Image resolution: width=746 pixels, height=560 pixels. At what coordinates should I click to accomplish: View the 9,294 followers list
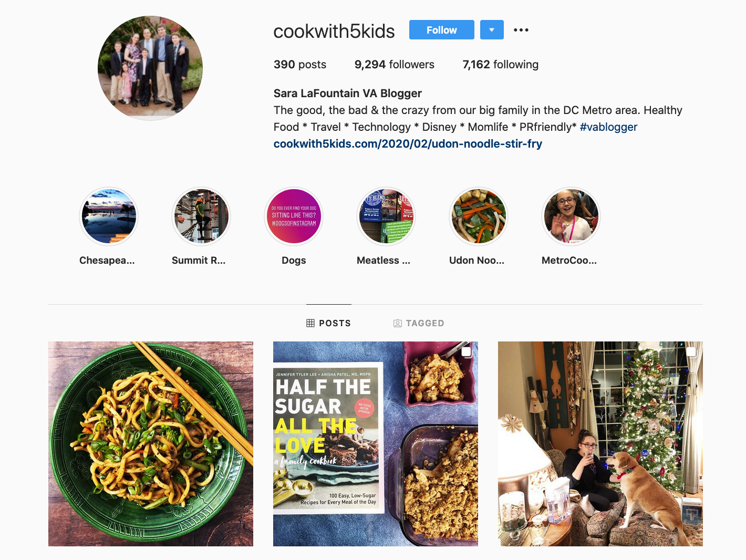pos(395,65)
